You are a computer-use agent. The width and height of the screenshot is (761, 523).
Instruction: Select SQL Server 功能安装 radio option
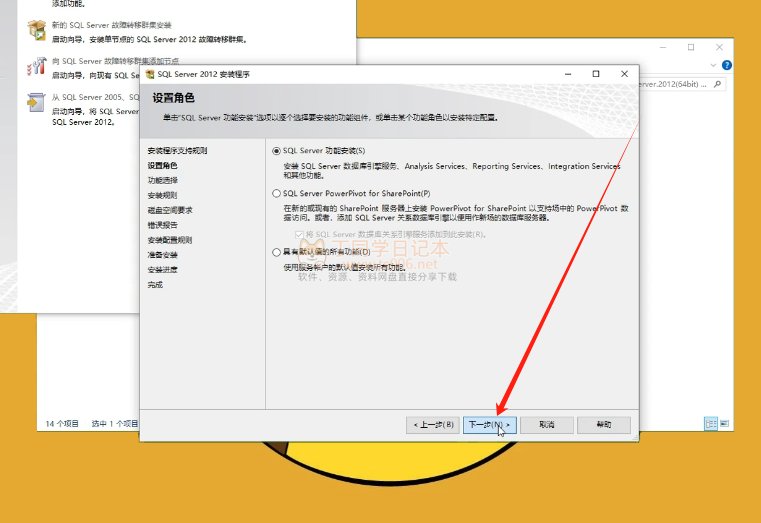tap(277, 151)
